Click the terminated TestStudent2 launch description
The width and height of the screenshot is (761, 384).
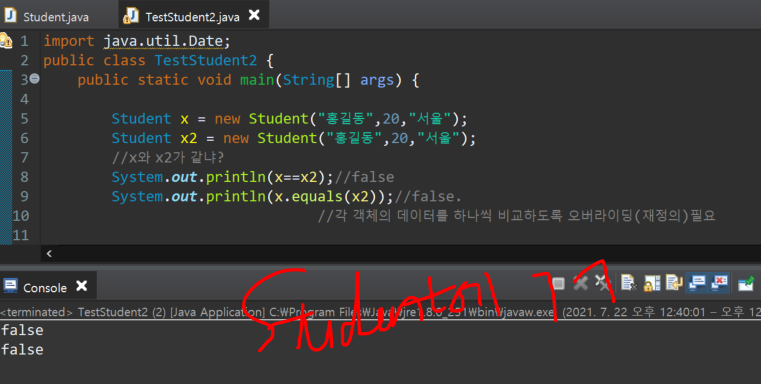point(380,312)
